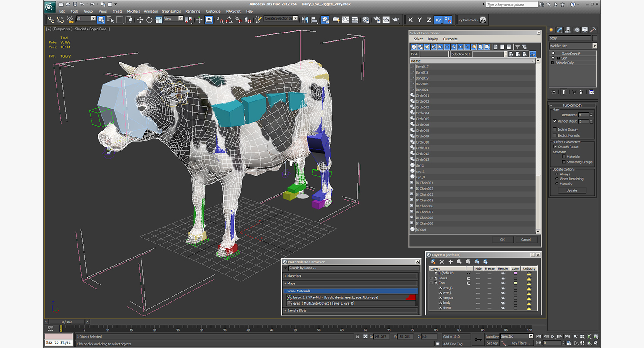Choose the Select and Move tool
The width and height of the screenshot is (644, 348).
(x=140, y=20)
